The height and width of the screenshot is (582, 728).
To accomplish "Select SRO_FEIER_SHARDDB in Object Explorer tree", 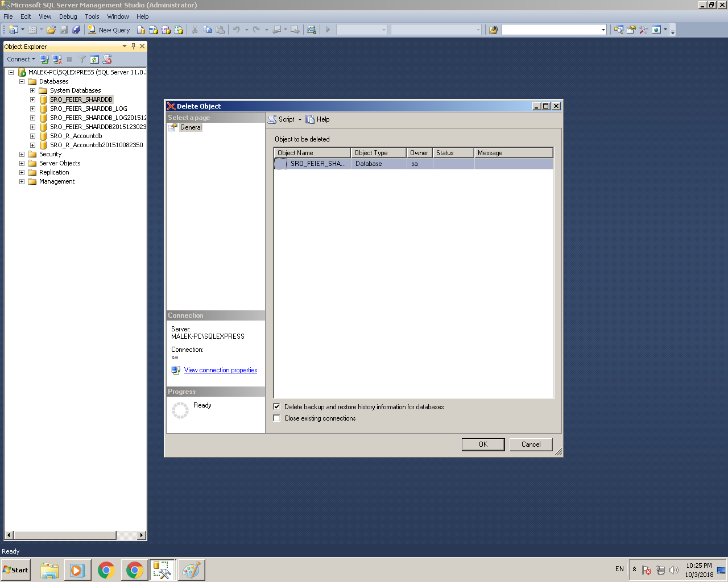I will point(81,99).
